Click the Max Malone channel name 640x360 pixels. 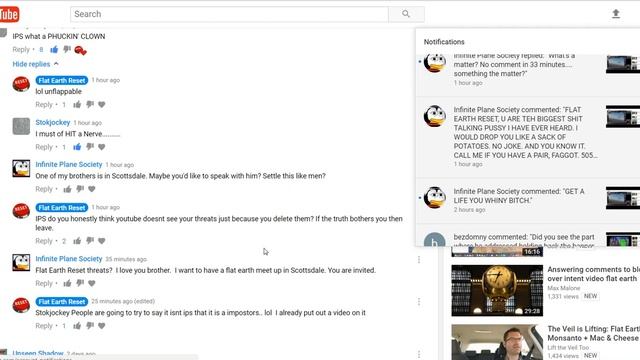563,288
